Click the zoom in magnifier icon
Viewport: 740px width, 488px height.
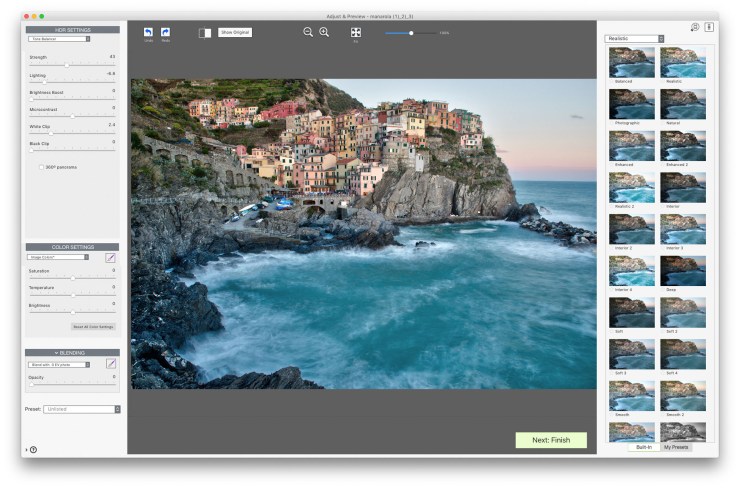pos(324,32)
